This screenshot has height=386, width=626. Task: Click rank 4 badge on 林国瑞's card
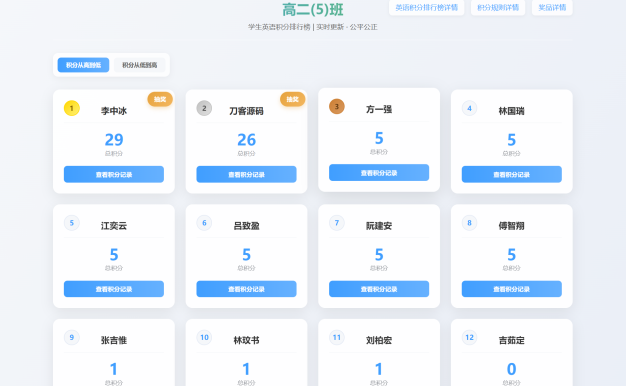(470, 108)
